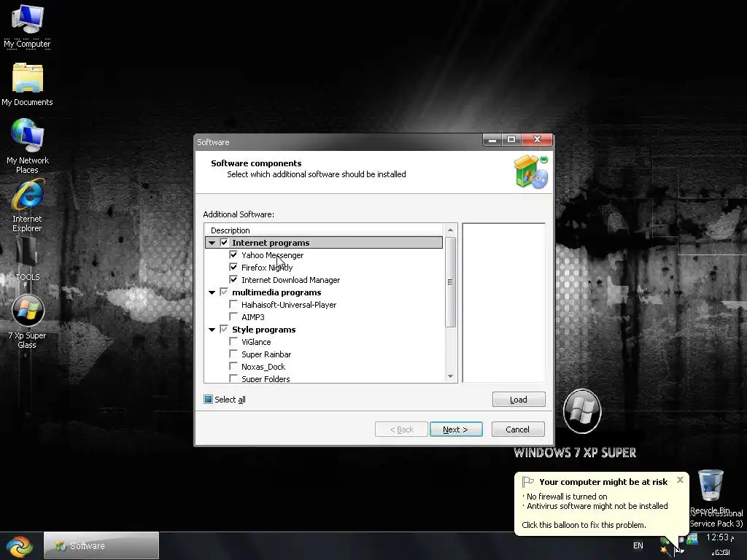Enable the Select all checkbox
747x560 pixels.
pyautogui.click(x=208, y=399)
